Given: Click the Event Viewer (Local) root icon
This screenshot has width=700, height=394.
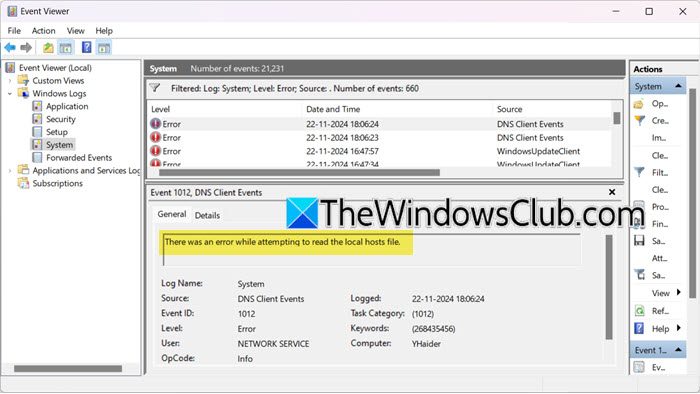Looking at the screenshot, I should click(x=10, y=68).
